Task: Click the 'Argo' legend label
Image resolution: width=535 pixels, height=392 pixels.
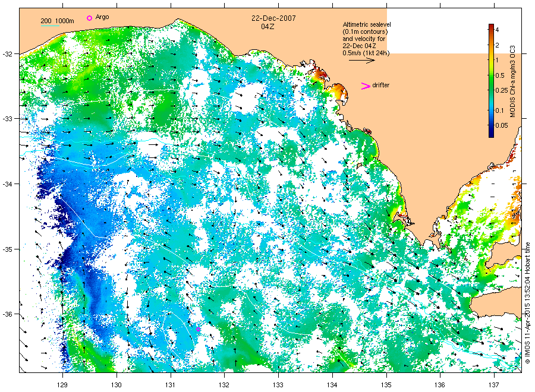Action: (x=102, y=17)
